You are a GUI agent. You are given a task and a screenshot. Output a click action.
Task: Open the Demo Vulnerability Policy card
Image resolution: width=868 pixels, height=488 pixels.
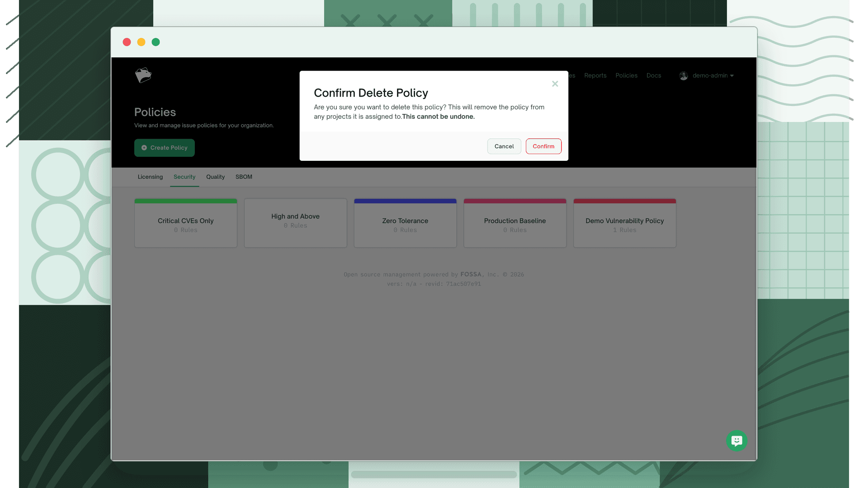[625, 223]
